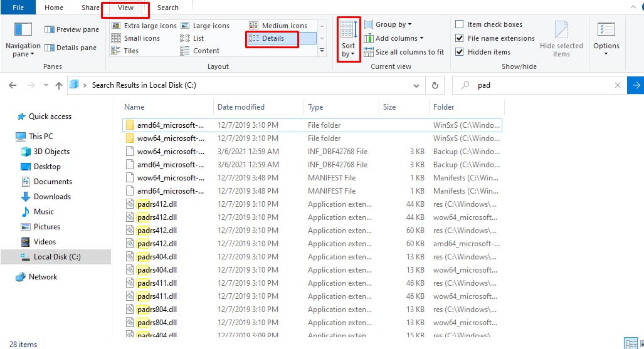This screenshot has width=644, height=349.
Task: Click Size all columns to fit
Action: (x=404, y=52)
